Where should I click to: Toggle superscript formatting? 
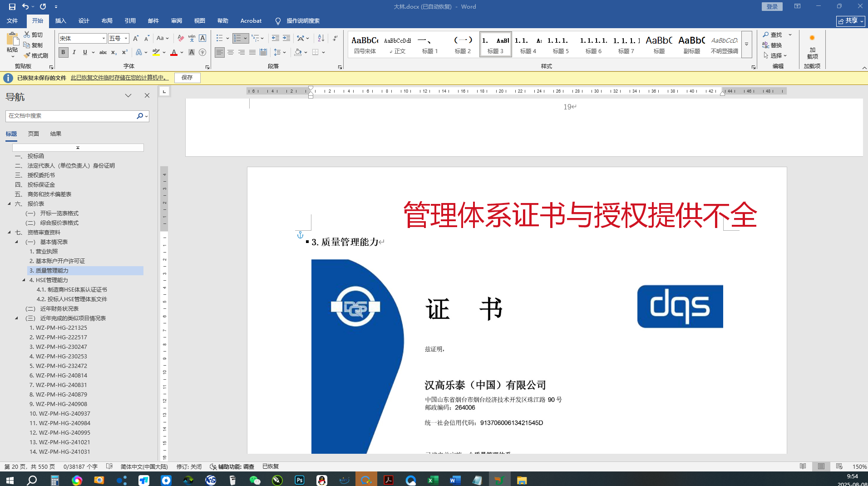point(125,52)
